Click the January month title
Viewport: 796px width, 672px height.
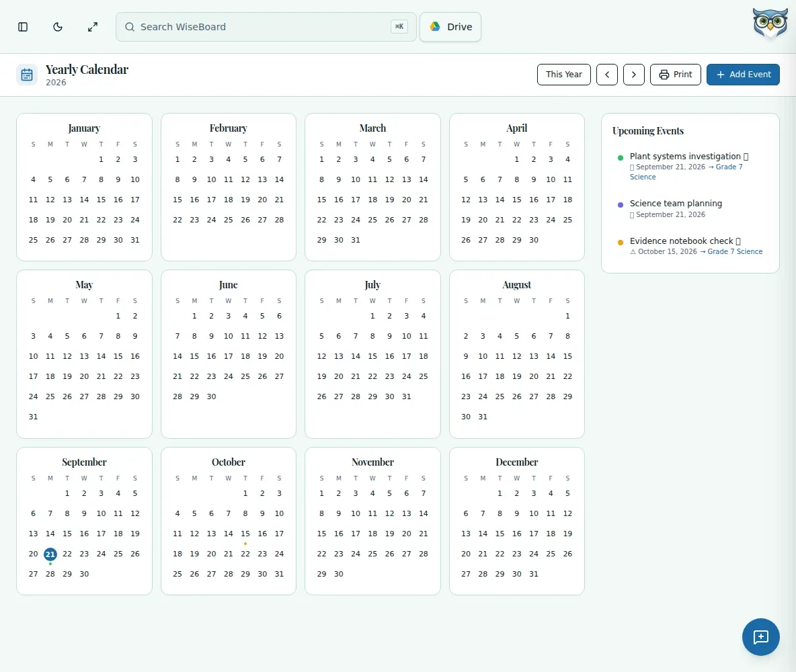[84, 128]
